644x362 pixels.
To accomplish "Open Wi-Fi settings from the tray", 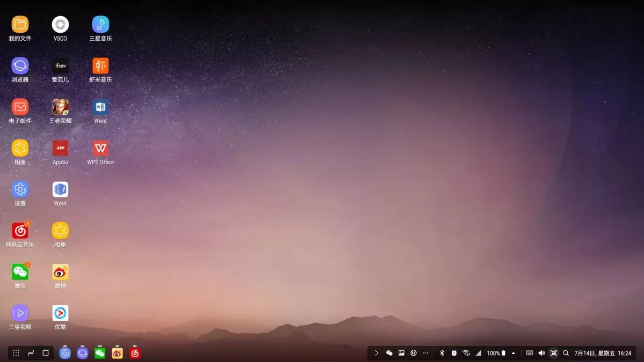I will tap(466, 353).
